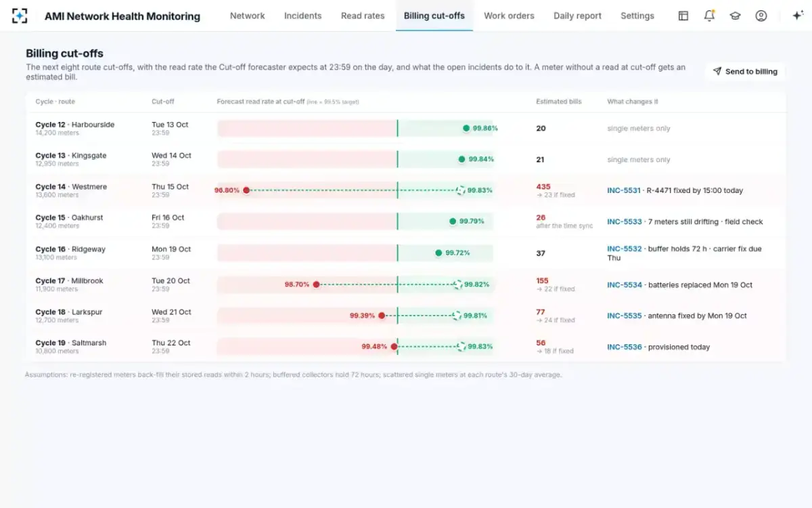Click the dashed 99.83% fixed marker for Saltmarsh
This screenshot has height=508, width=812.
click(x=461, y=347)
